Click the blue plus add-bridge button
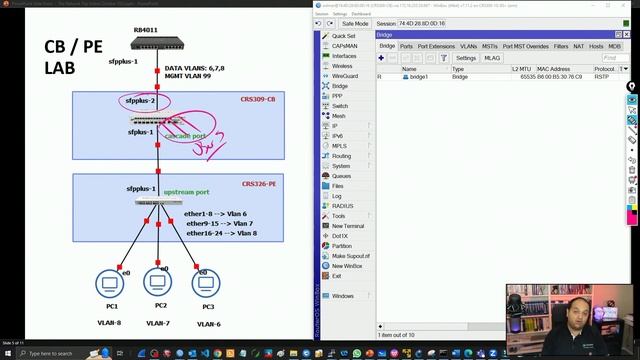 [381, 58]
